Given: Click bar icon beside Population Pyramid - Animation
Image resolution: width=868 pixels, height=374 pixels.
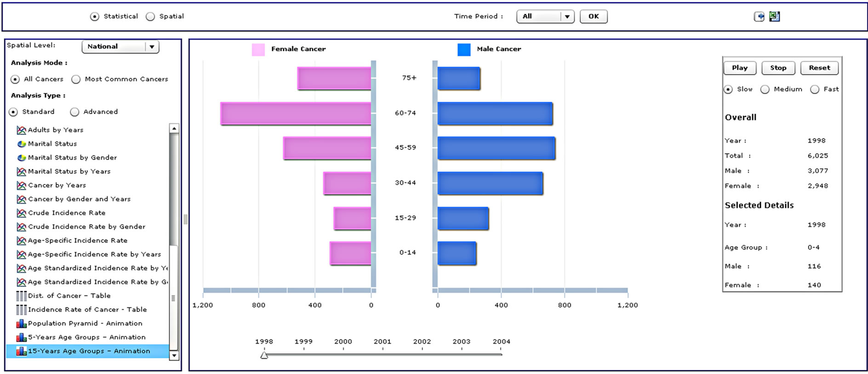Looking at the screenshot, I should [21, 323].
